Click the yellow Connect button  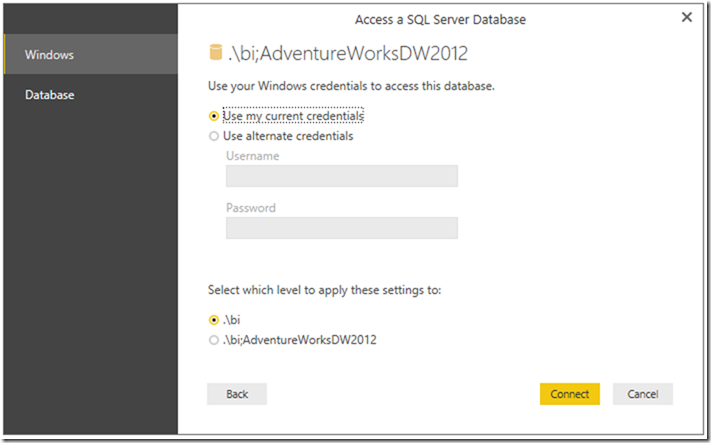pyautogui.click(x=570, y=394)
